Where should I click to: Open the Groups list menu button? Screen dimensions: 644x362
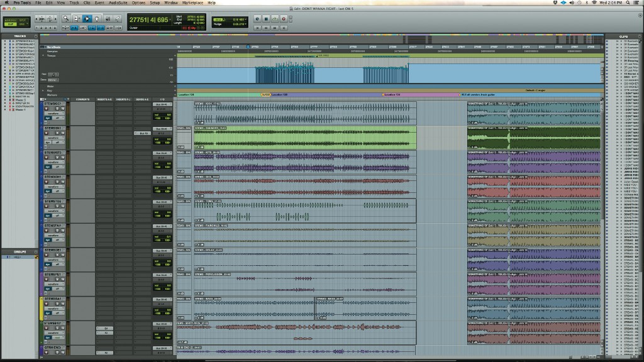tap(36, 251)
